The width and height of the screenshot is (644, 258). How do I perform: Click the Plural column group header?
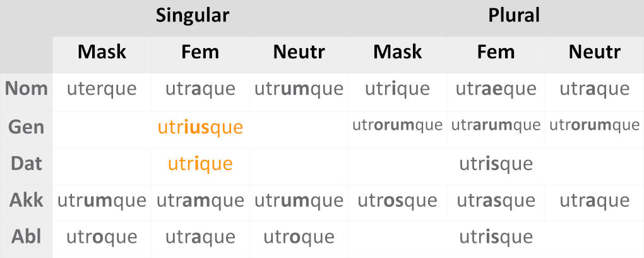[x=514, y=16]
